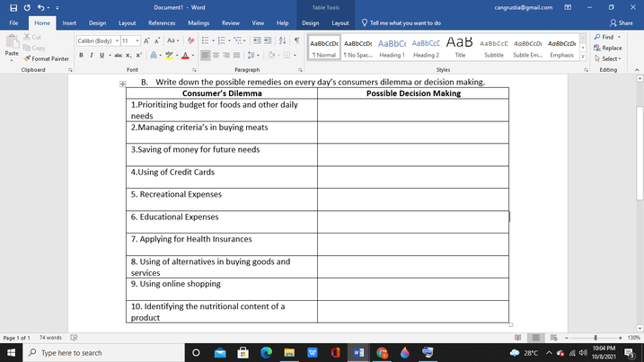Click the Share button

click(x=622, y=23)
